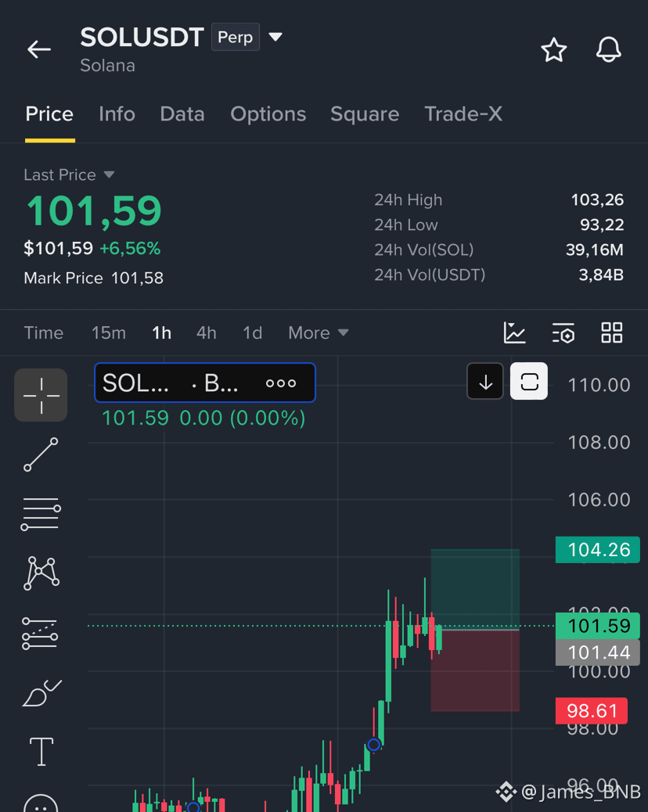The height and width of the screenshot is (812, 648).
Task: Open the chart indicators icon
Action: tap(514, 332)
